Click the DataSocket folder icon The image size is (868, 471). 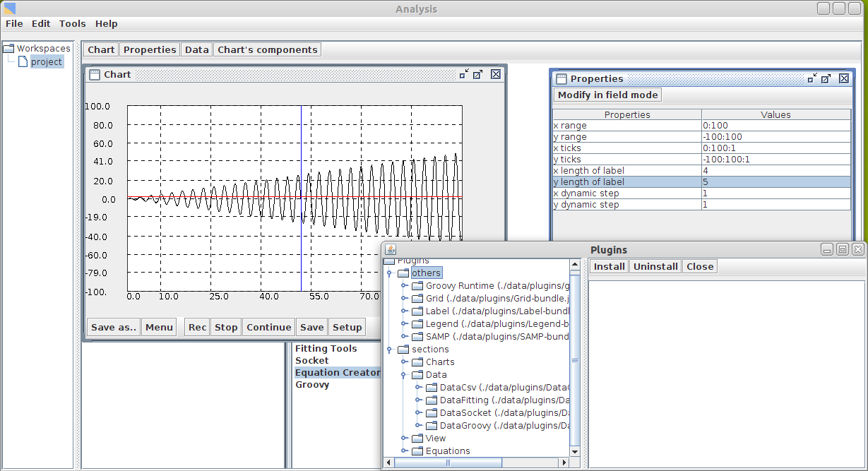pyautogui.click(x=432, y=413)
